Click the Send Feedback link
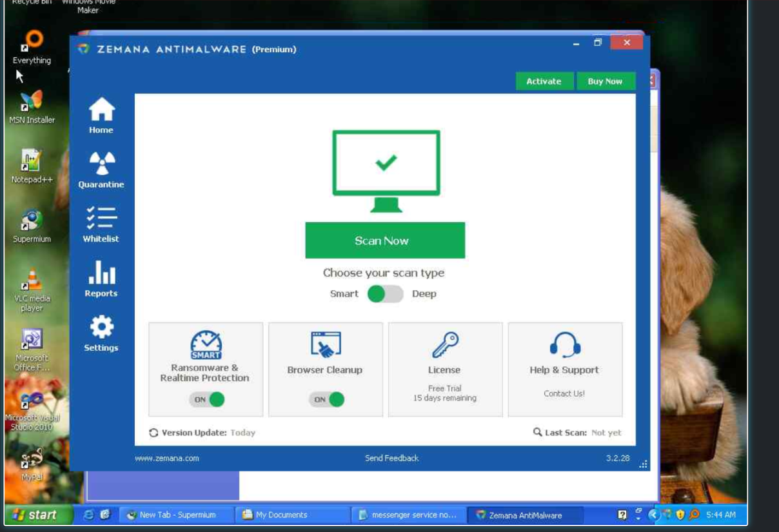 [391, 458]
